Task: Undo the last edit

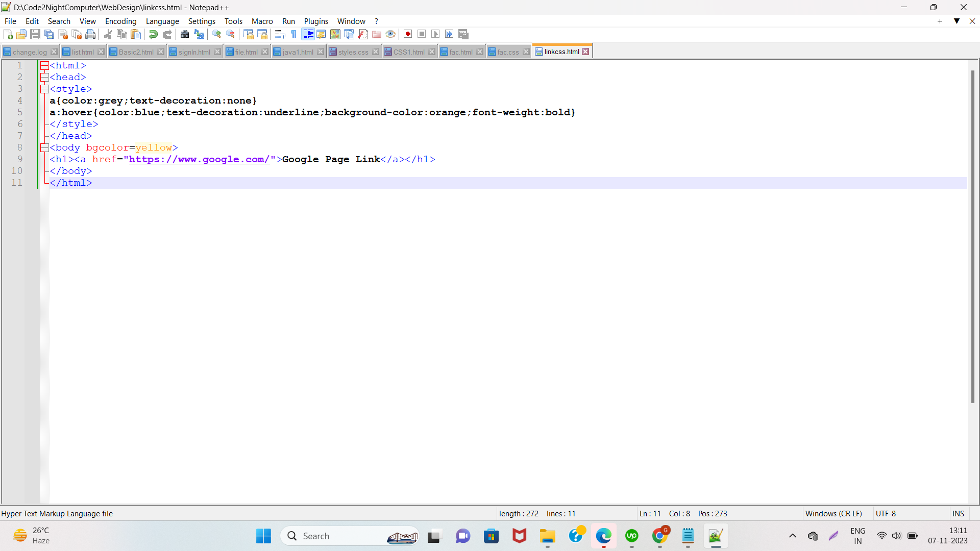Action: 153,34
